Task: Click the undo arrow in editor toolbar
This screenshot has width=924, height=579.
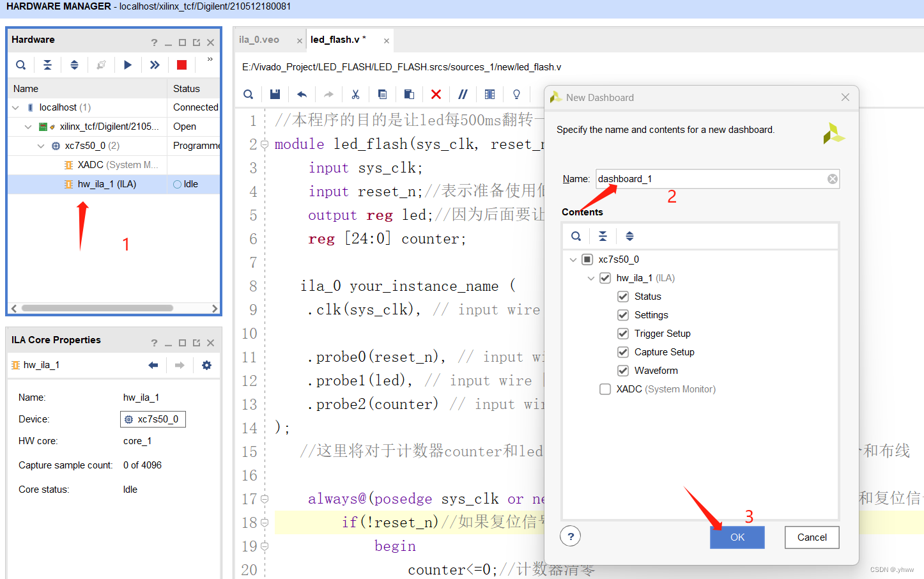Action: point(302,95)
